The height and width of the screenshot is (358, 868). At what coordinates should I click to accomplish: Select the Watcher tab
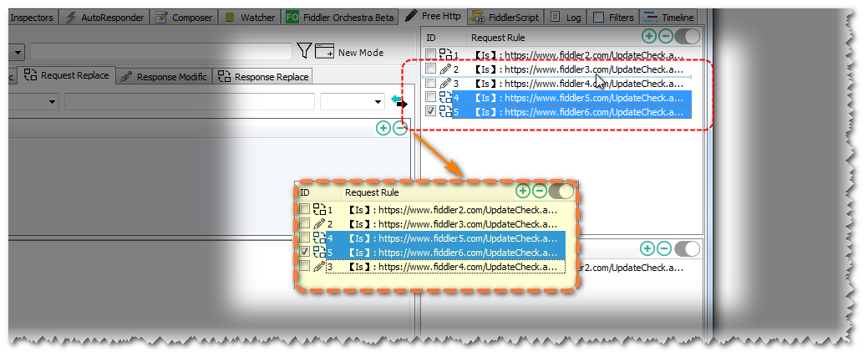(x=251, y=18)
